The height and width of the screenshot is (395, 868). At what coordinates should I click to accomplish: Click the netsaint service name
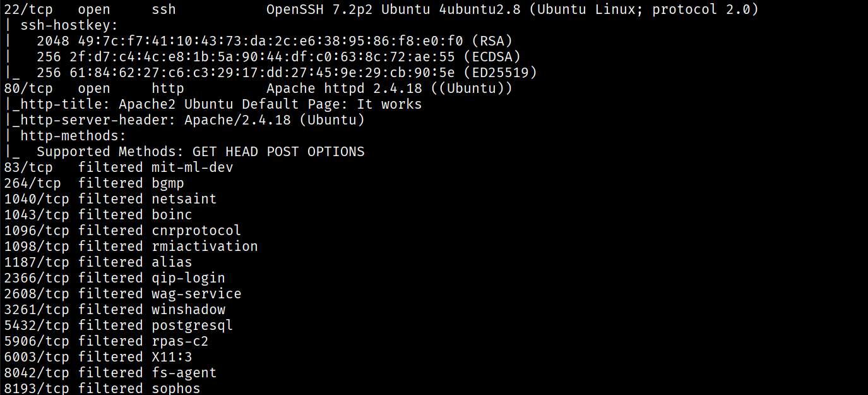(184, 199)
